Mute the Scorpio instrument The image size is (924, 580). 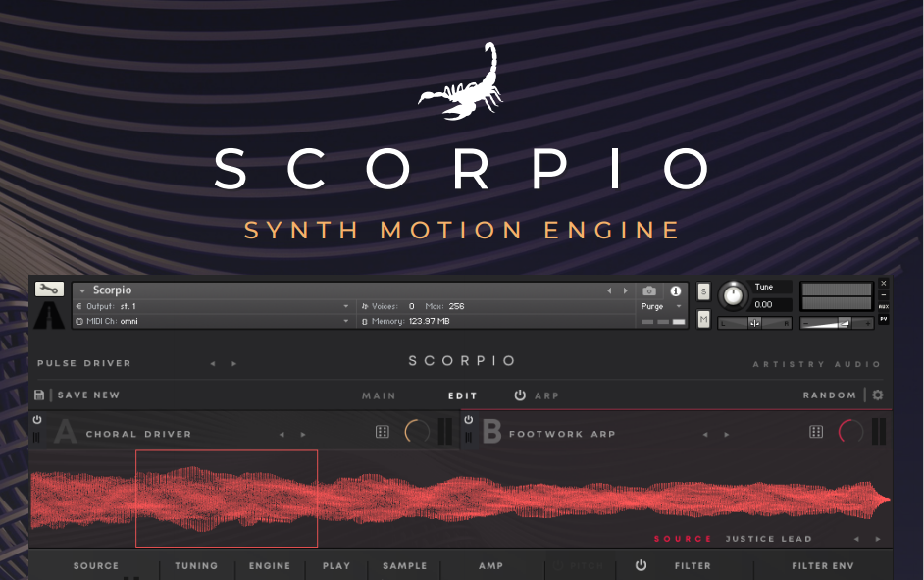pos(703,319)
